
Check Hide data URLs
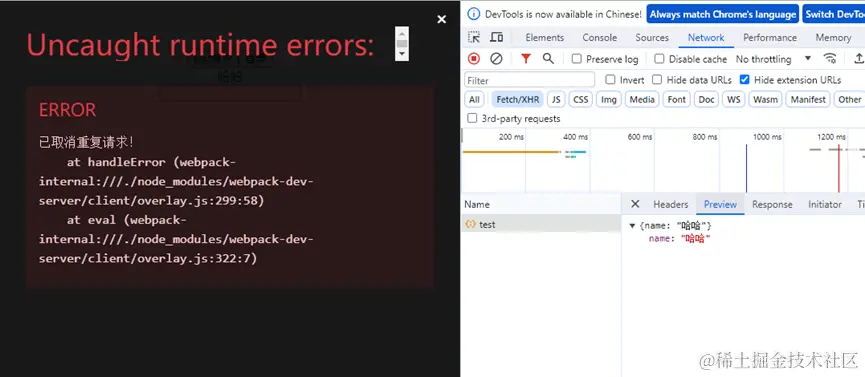pos(656,80)
